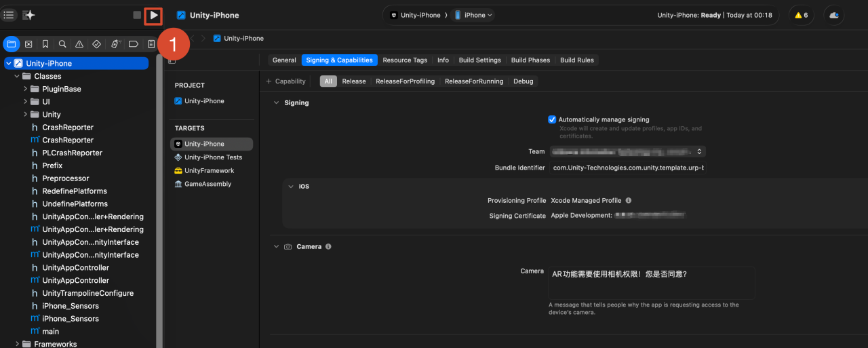Switch to Signing & Capabilities tab
Viewport: 868px width, 348px height.
click(x=339, y=60)
